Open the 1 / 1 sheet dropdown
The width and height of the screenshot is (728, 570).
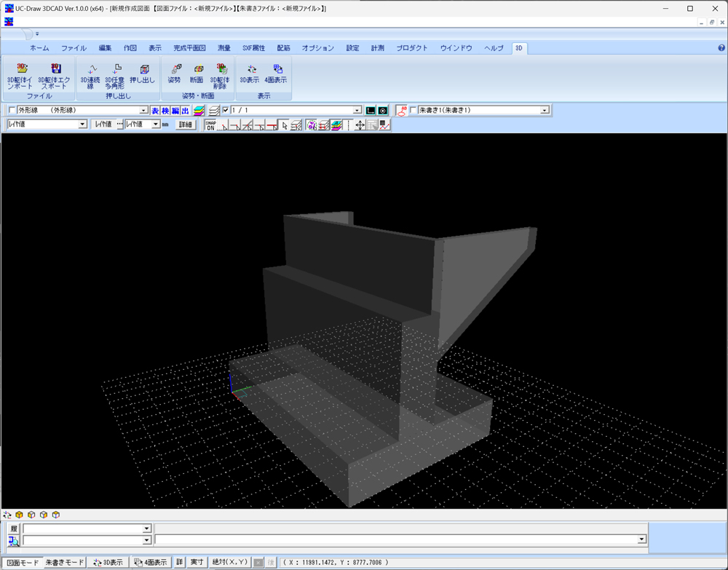point(357,110)
